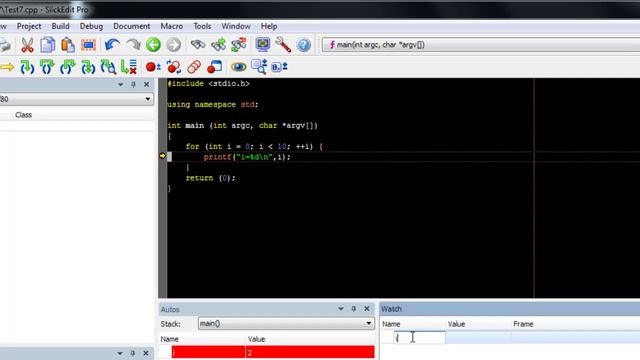This screenshot has height=360, width=640.
Task: Click the printf code line
Action: (247, 157)
